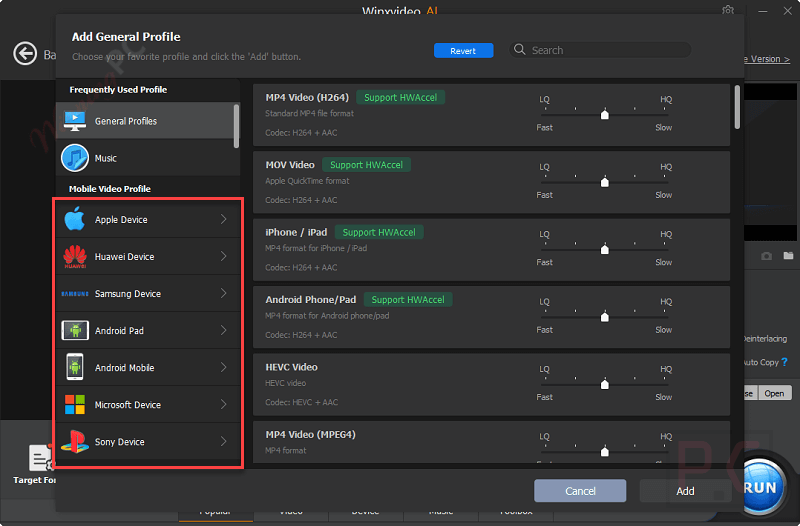The height and width of the screenshot is (526, 800).
Task: Expand Microsoft Device chevron
Action: [x=223, y=405]
